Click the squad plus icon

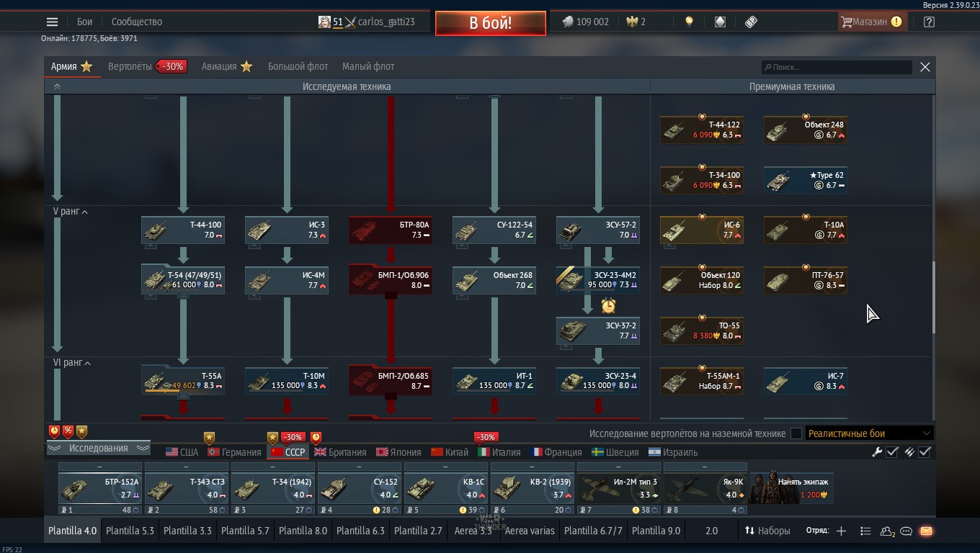point(841,531)
